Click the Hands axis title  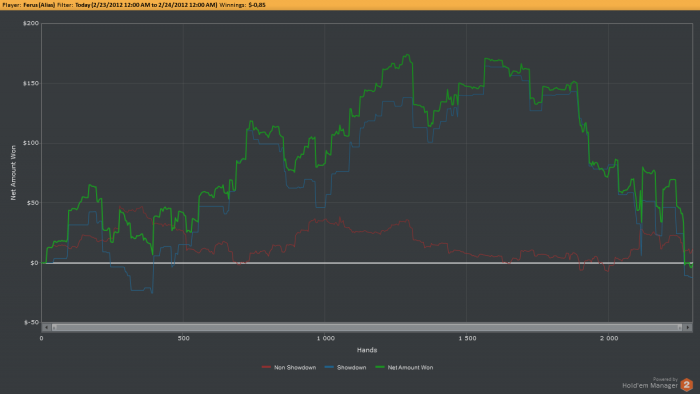tap(367, 350)
